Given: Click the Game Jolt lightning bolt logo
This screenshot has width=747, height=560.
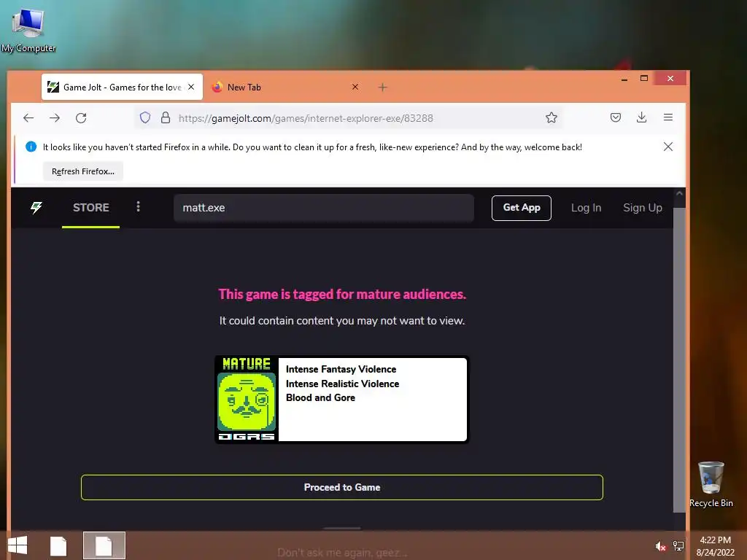Looking at the screenshot, I should coord(36,208).
